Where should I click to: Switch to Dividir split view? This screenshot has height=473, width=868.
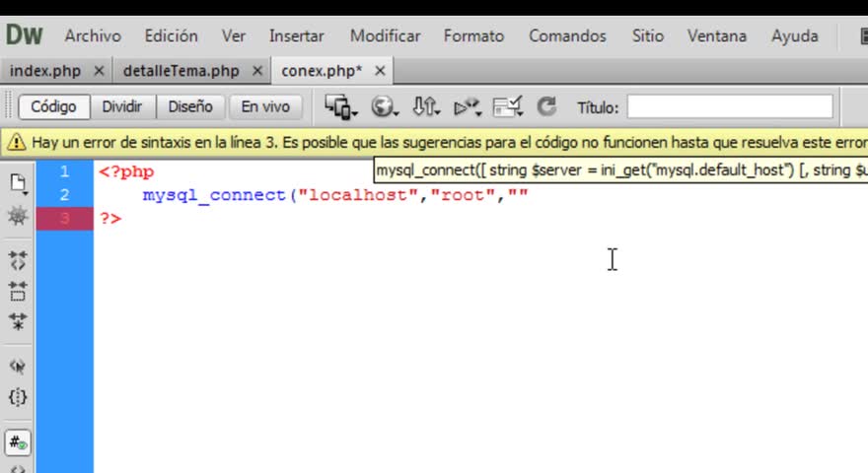coord(121,106)
